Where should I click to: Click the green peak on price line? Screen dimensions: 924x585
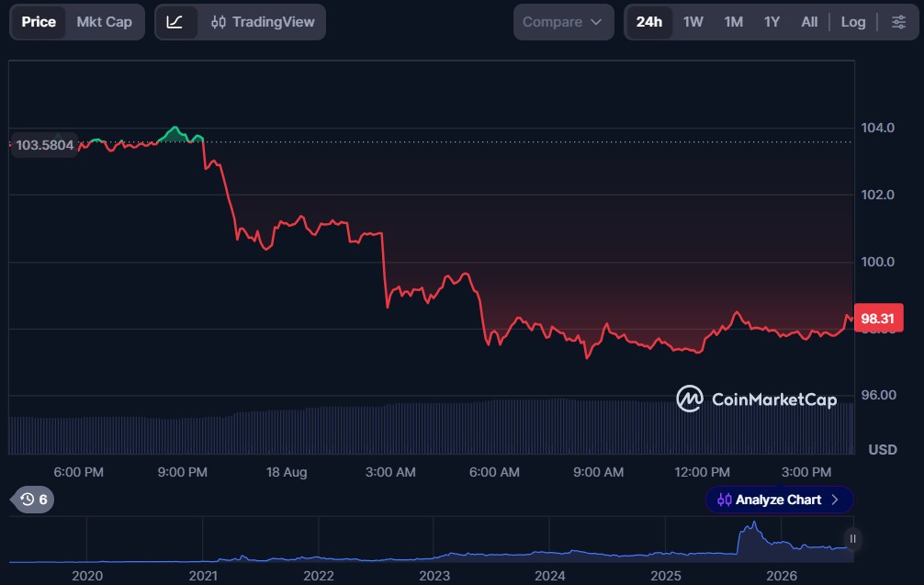point(175,129)
